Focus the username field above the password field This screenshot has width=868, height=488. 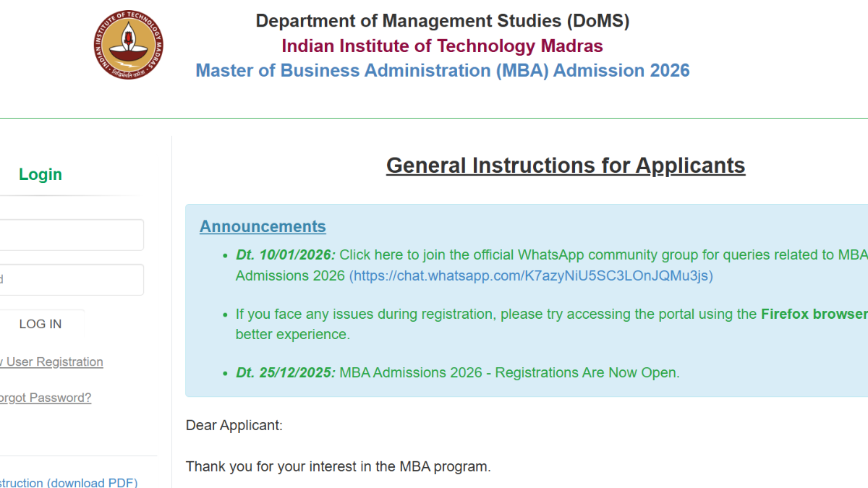point(71,235)
